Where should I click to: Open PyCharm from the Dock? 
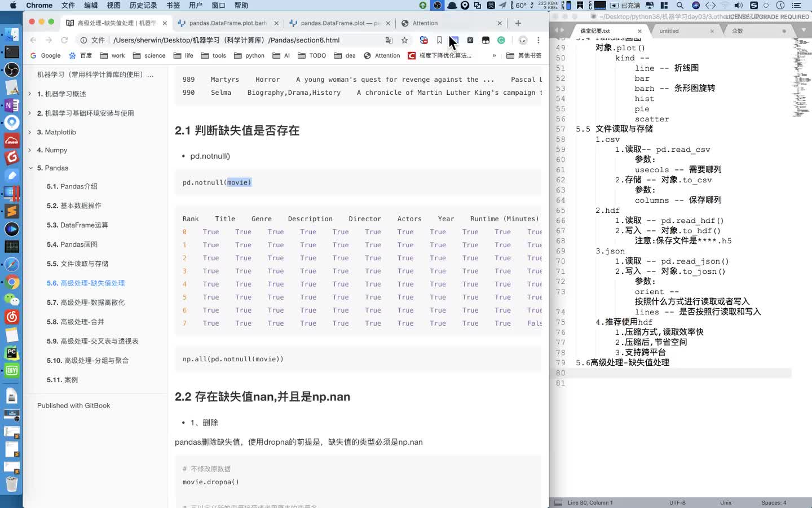[12, 353]
